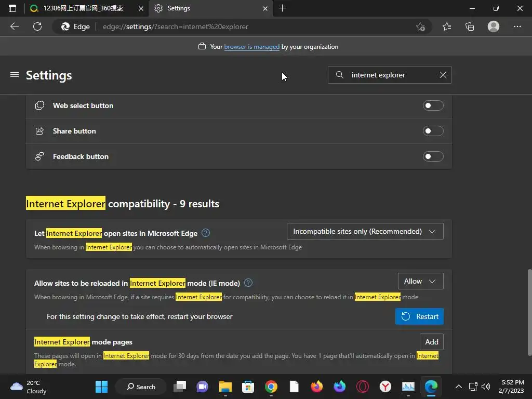The image size is (532, 399).
Task: Click the settings search field
Action: 390,75
